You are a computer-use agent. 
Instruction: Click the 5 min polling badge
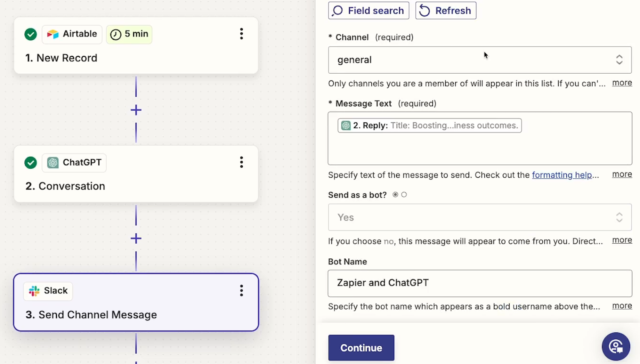129,34
